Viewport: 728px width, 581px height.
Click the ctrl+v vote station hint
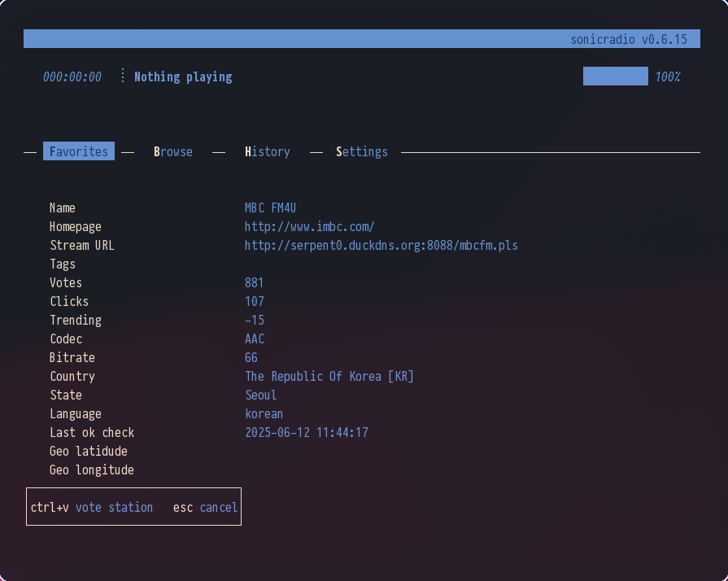tap(91, 507)
